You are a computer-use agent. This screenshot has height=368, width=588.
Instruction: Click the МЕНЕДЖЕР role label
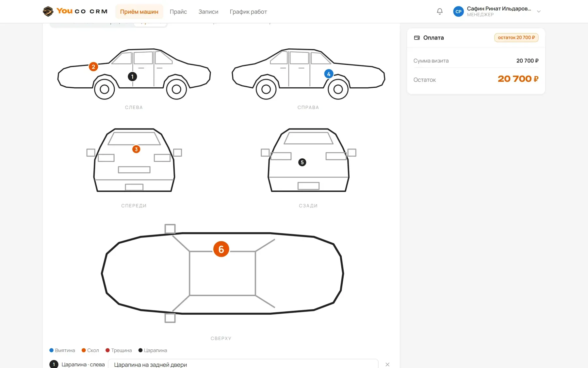pos(480,15)
